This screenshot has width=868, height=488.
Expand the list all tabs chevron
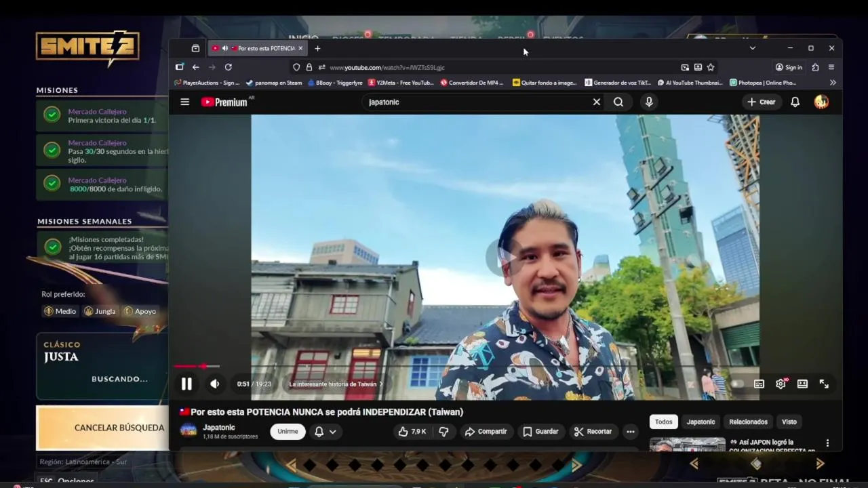(752, 48)
